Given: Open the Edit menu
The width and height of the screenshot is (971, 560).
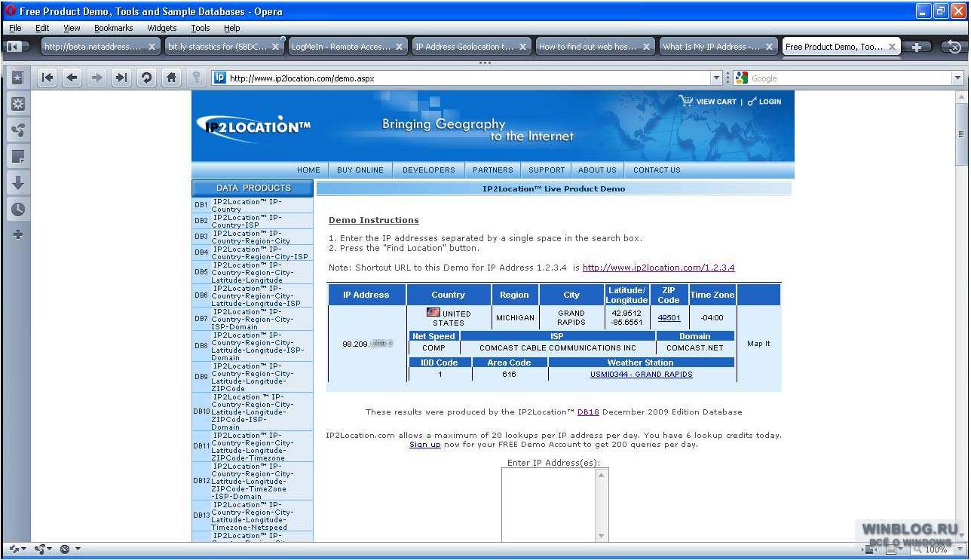Looking at the screenshot, I should (42, 28).
